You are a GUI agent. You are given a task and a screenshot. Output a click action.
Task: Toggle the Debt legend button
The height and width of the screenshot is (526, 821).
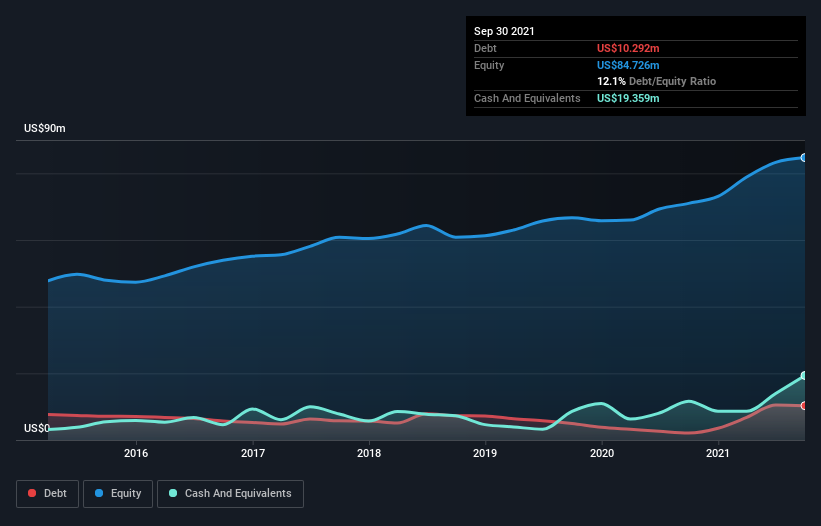coord(48,494)
